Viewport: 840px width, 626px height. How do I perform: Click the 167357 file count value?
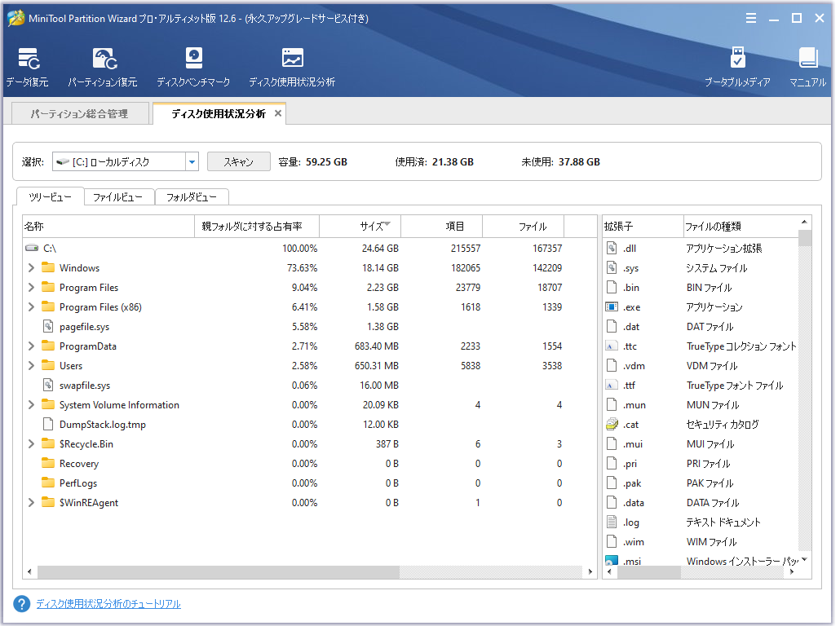coord(547,248)
